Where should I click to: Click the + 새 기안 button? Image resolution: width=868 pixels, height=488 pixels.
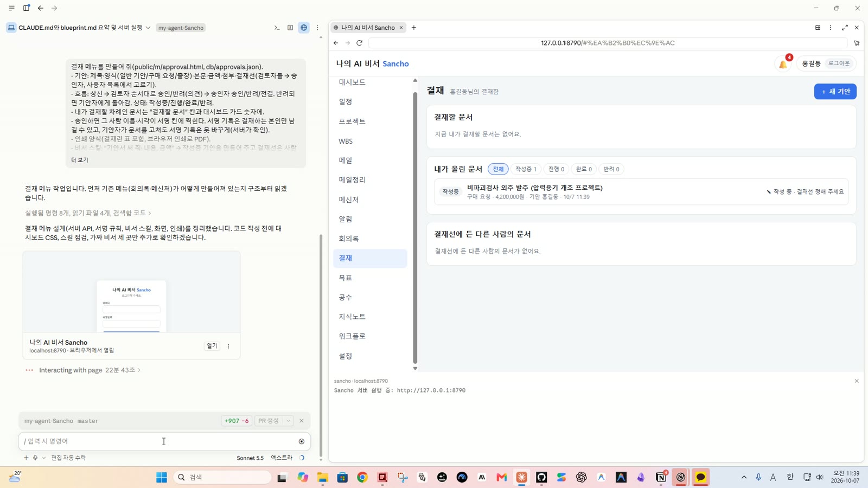click(x=835, y=92)
